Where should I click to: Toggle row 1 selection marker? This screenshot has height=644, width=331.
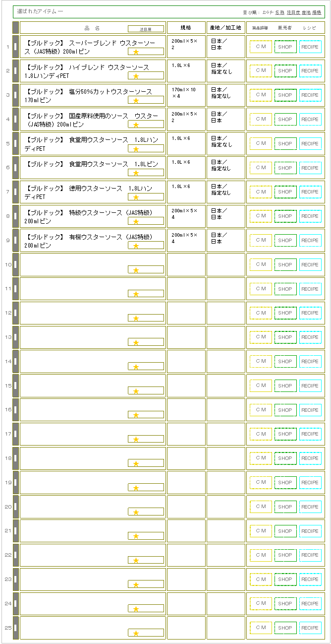pos(15,47)
